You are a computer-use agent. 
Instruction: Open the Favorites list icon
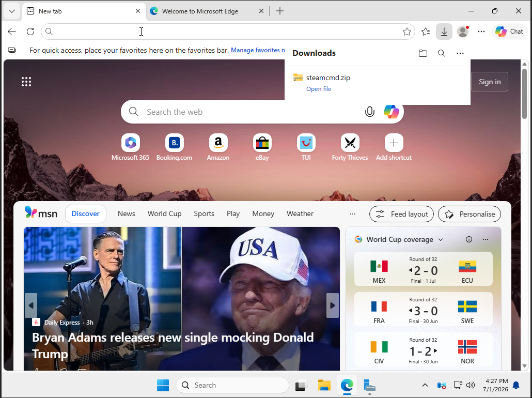click(x=426, y=32)
